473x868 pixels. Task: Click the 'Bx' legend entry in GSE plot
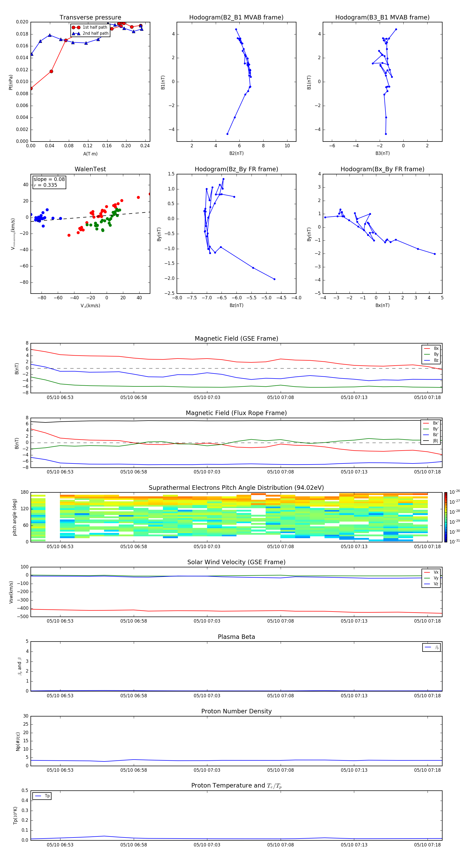tap(431, 349)
